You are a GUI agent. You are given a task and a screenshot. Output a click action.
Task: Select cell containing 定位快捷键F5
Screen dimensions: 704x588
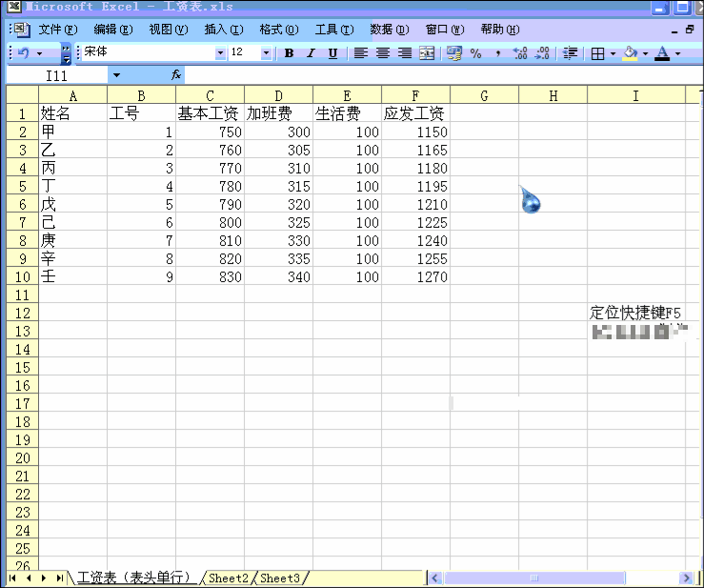(635, 313)
